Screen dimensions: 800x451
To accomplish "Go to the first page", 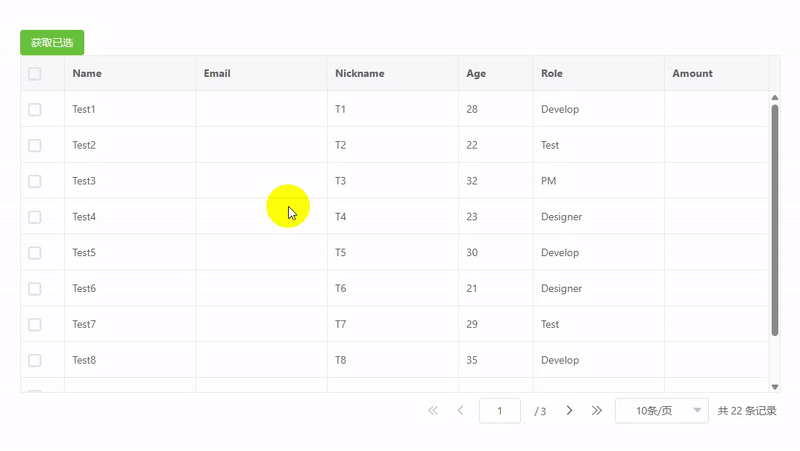I will (x=433, y=411).
